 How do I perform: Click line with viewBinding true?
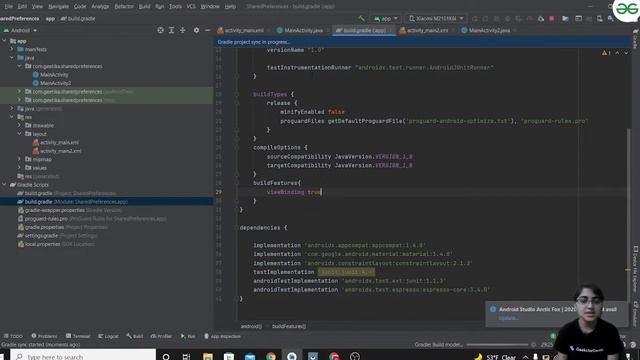[x=294, y=192]
